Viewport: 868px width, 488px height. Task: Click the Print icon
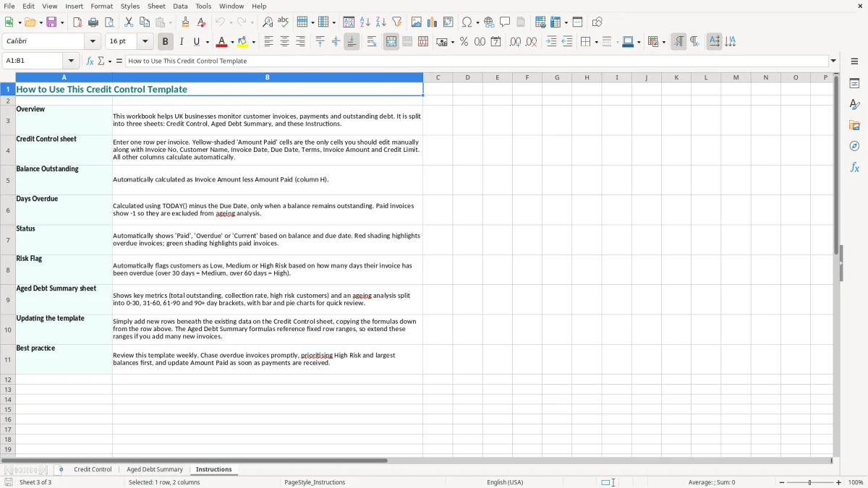click(93, 22)
